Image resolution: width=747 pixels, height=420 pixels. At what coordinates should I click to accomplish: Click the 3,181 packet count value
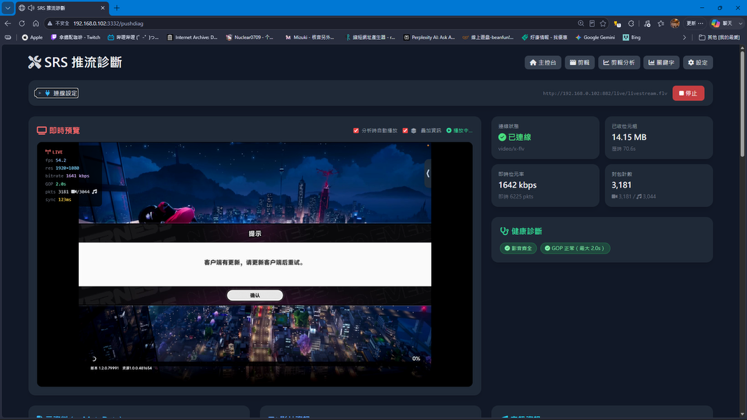(x=621, y=185)
